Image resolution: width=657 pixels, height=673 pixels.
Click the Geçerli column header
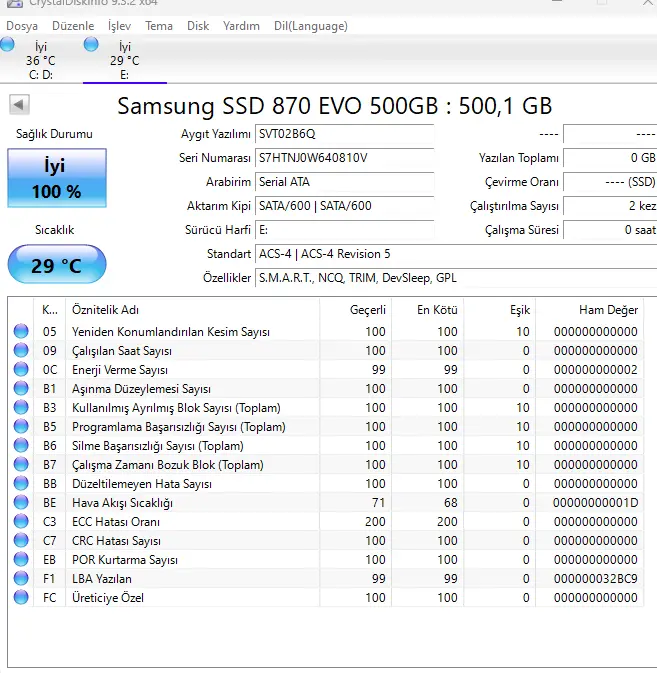[x=355, y=310]
